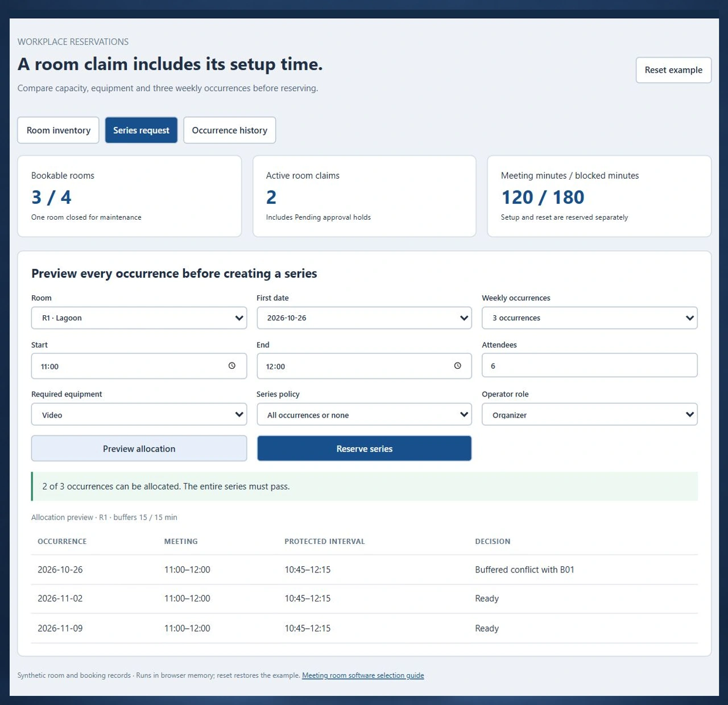Image resolution: width=728 pixels, height=705 pixels.
Task: Expand the Weekly occurrences dropdown
Action: click(x=589, y=318)
